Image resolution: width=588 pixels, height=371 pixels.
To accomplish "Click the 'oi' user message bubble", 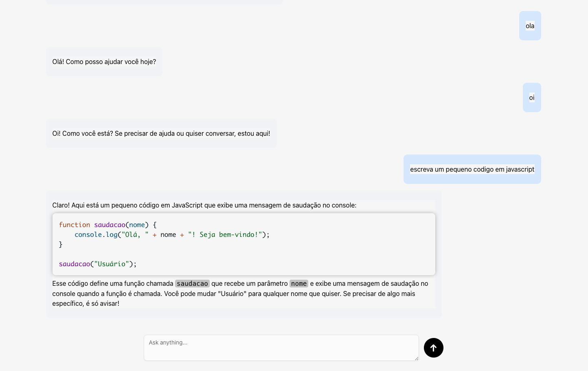I will [532, 97].
